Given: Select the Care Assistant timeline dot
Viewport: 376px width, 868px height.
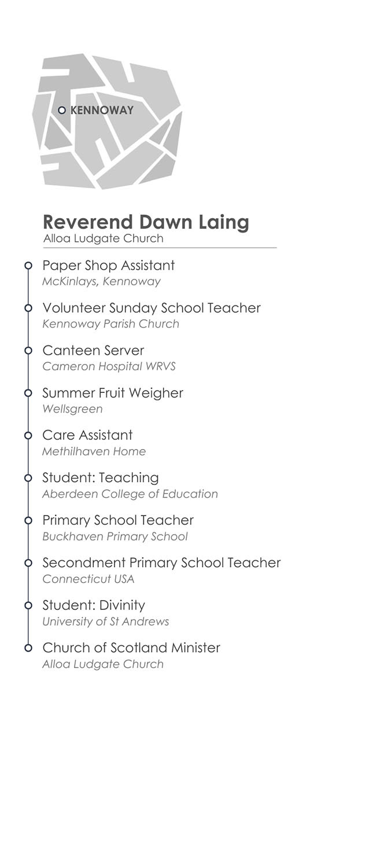Looking at the screenshot, I should [x=28, y=435].
